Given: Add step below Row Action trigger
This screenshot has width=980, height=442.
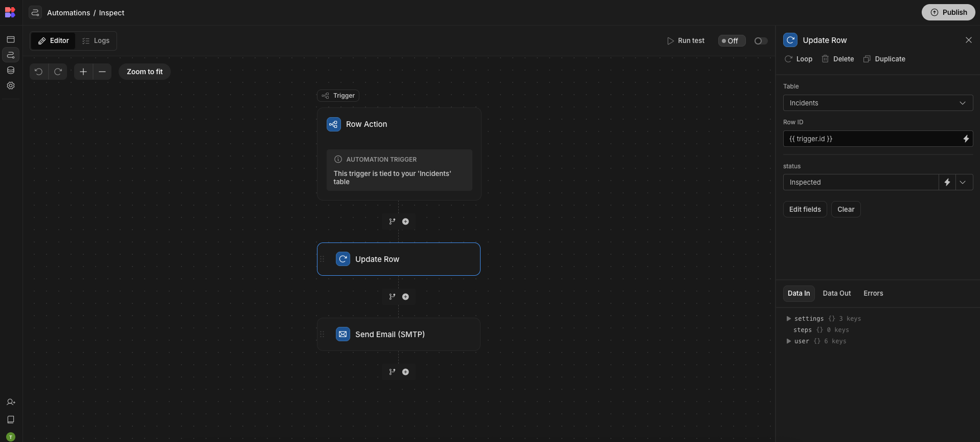Looking at the screenshot, I should point(405,222).
